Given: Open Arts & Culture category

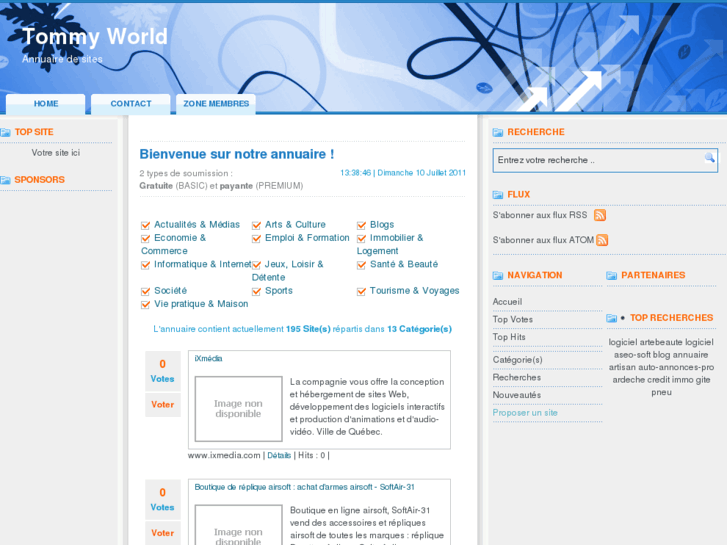Looking at the screenshot, I should pyautogui.click(x=295, y=224).
